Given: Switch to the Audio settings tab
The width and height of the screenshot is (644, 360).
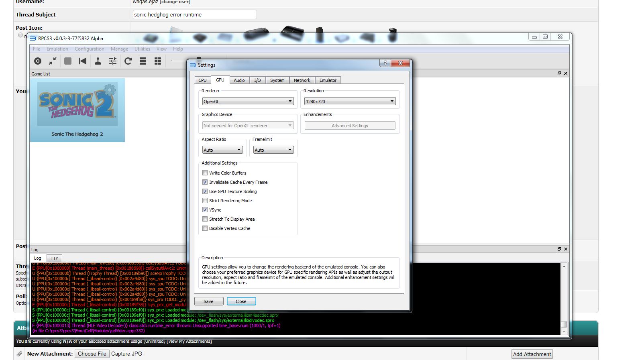Looking at the screenshot, I should coord(239,80).
